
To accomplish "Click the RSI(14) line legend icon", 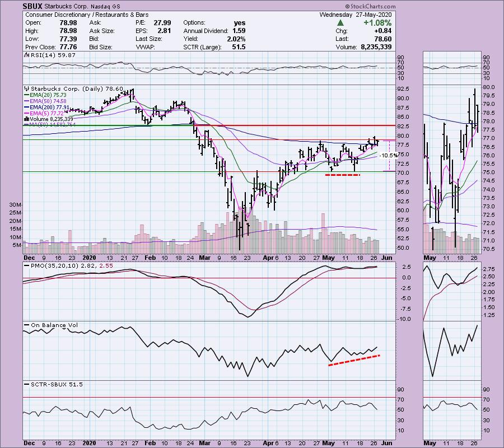I will 27,55.
